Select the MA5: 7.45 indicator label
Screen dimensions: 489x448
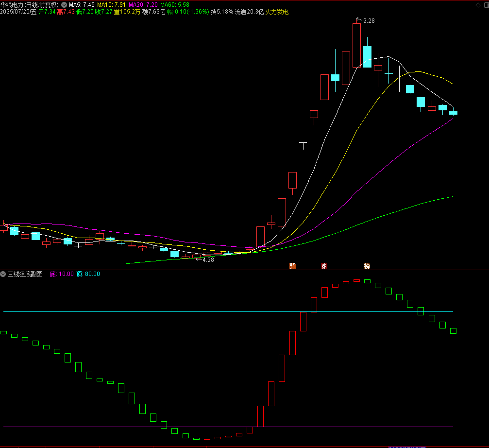coord(82,5)
